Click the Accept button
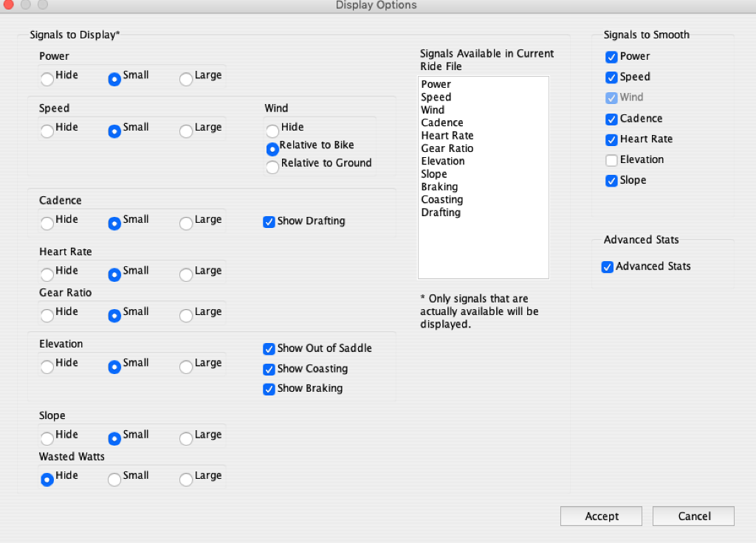 (601, 516)
